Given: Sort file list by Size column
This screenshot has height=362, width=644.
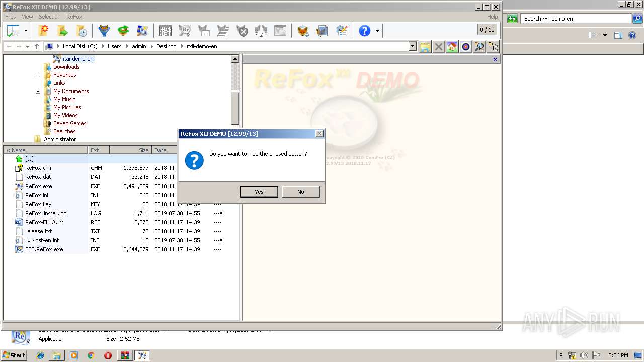Looking at the screenshot, I should [131, 150].
